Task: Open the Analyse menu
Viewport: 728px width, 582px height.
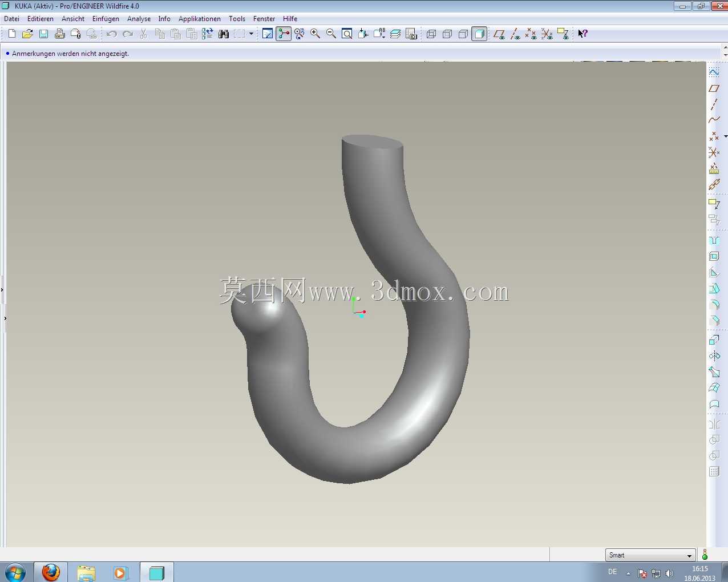Action: 139,19
